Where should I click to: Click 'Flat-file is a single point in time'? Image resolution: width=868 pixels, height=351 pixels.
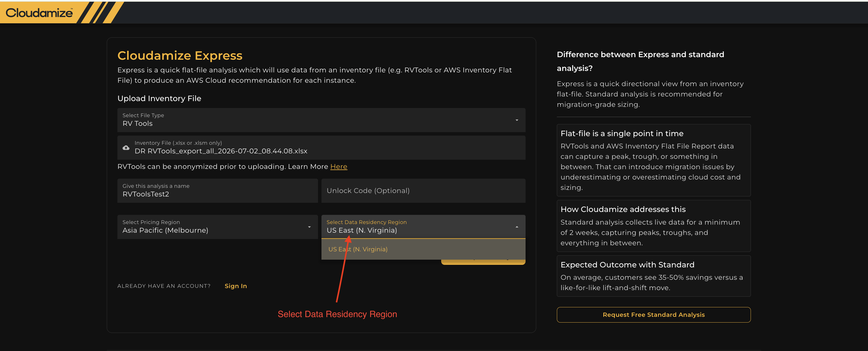click(622, 134)
